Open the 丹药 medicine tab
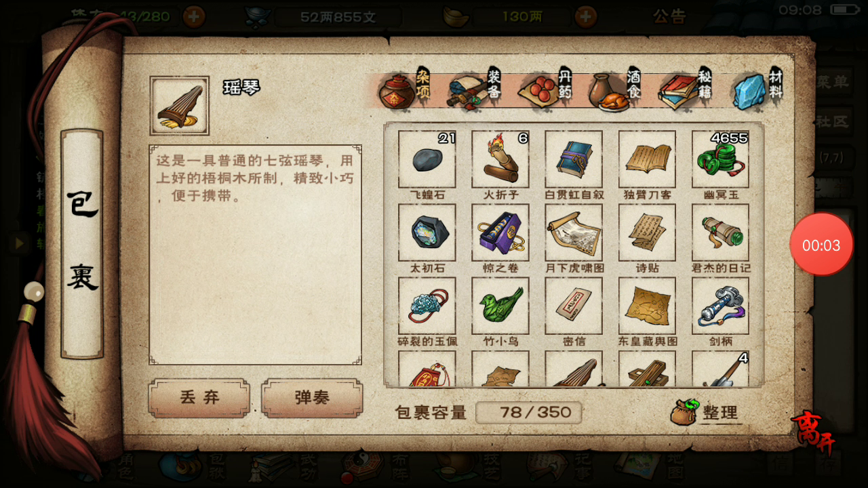The height and width of the screenshot is (488, 868). (545, 89)
